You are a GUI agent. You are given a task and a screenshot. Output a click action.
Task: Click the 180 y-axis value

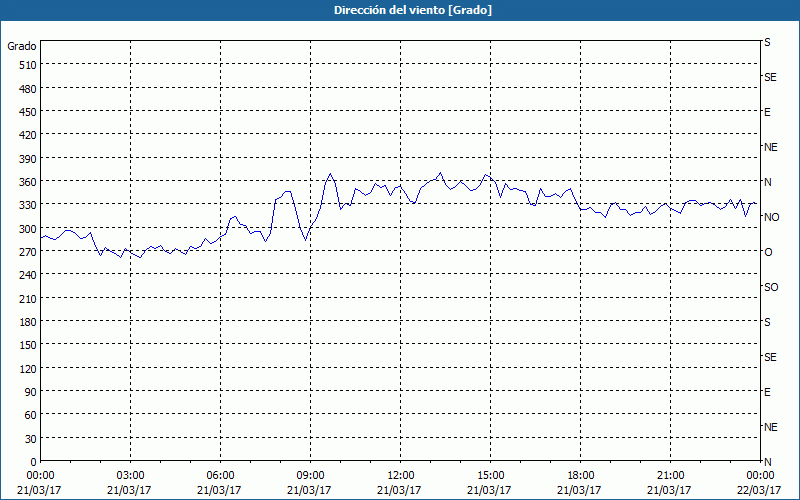coord(28,322)
